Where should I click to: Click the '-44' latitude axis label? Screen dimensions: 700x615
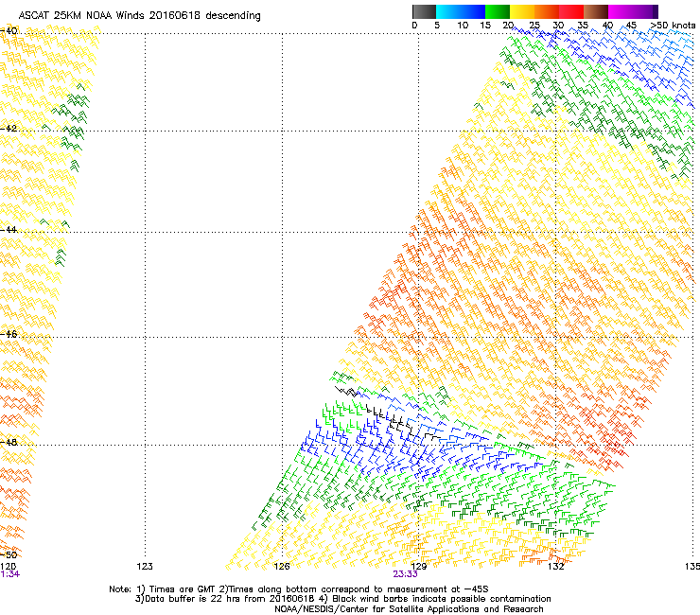pos(9,230)
